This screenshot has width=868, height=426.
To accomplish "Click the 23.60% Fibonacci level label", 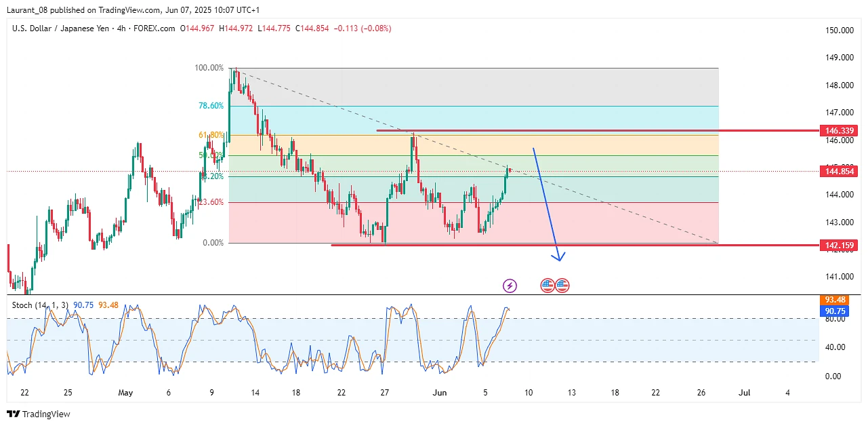I will pyautogui.click(x=211, y=202).
